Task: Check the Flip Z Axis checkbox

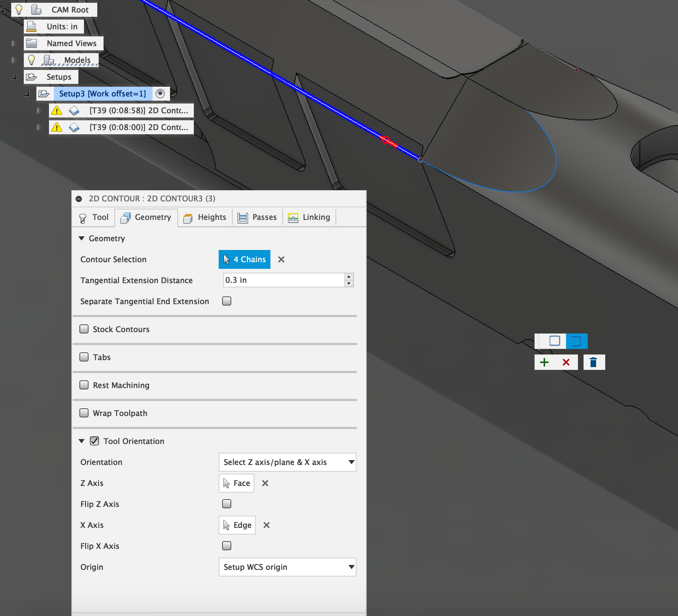Action: pyautogui.click(x=226, y=504)
